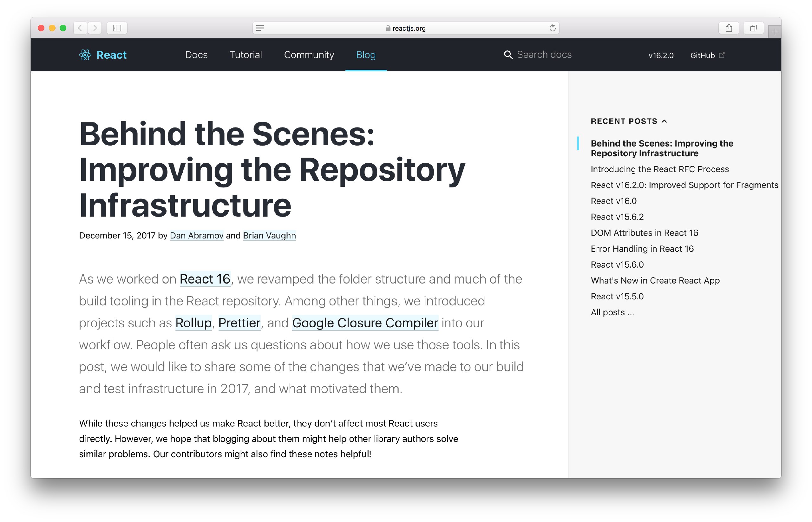Reload the page with the refresh icon
812x522 pixels.
552,28
